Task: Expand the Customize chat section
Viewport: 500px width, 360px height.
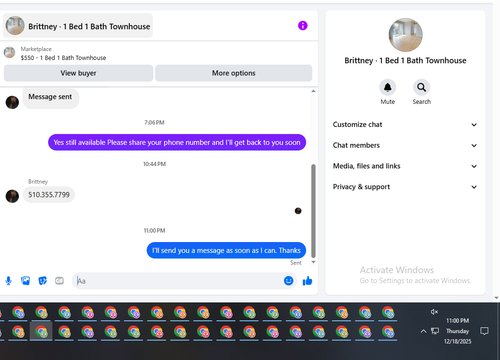Action: pyautogui.click(x=405, y=125)
